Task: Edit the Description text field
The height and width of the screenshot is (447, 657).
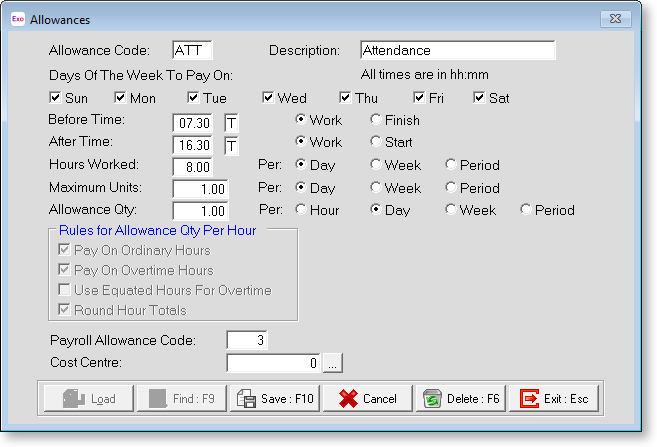Action: pyautogui.click(x=456, y=50)
